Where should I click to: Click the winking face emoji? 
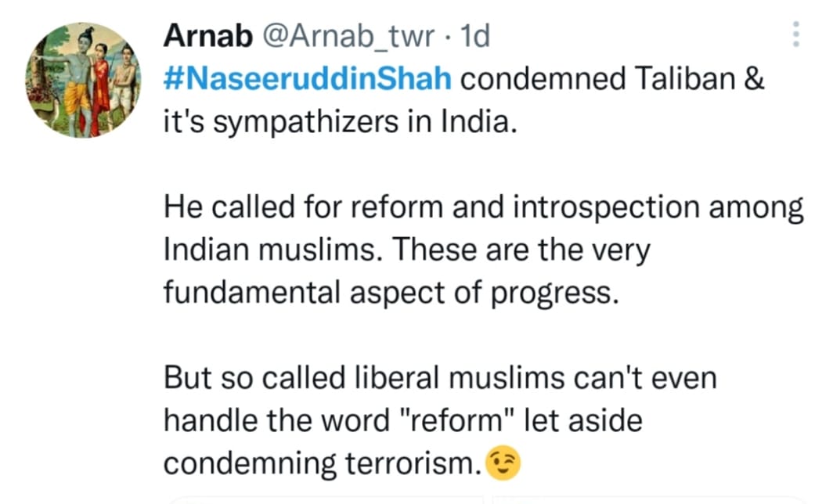503,464
